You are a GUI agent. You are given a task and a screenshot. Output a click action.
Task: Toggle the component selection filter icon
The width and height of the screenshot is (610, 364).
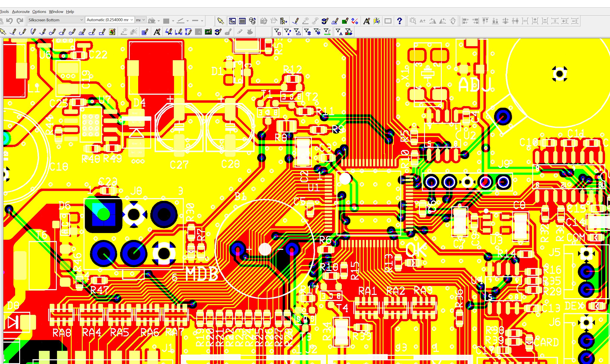tap(277, 32)
